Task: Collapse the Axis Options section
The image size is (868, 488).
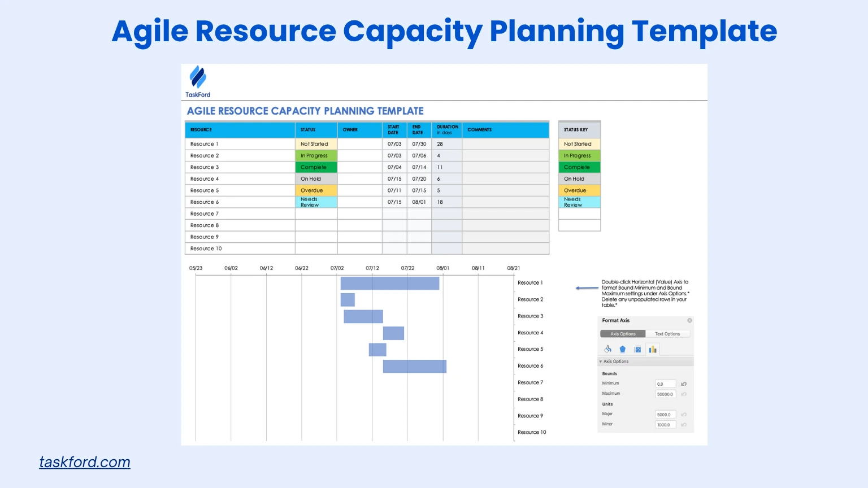Action: pyautogui.click(x=601, y=361)
